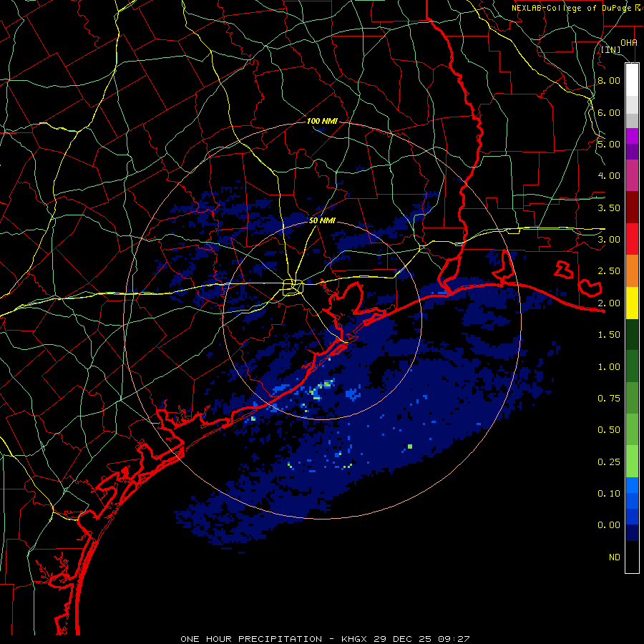Select the dark red 3.50 legend swatch
The width and height of the screenshot is (644, 644).
coord(632,207)
